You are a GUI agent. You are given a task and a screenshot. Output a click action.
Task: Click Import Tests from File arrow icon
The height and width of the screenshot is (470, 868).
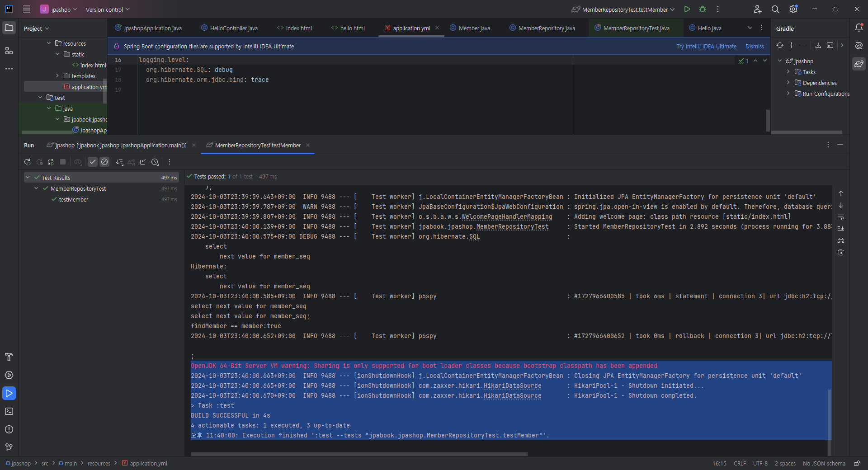(x=143, y=162)
